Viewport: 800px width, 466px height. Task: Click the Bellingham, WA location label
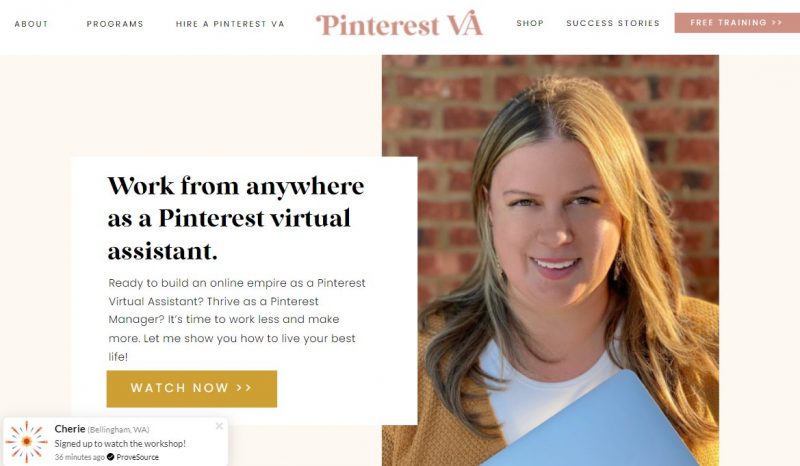[118, 430]
